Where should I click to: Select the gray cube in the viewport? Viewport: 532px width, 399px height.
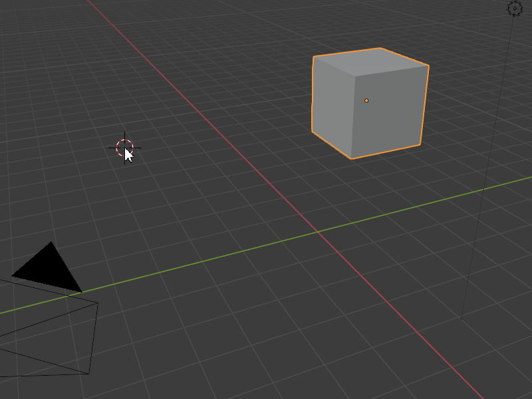tap(370, 103)
